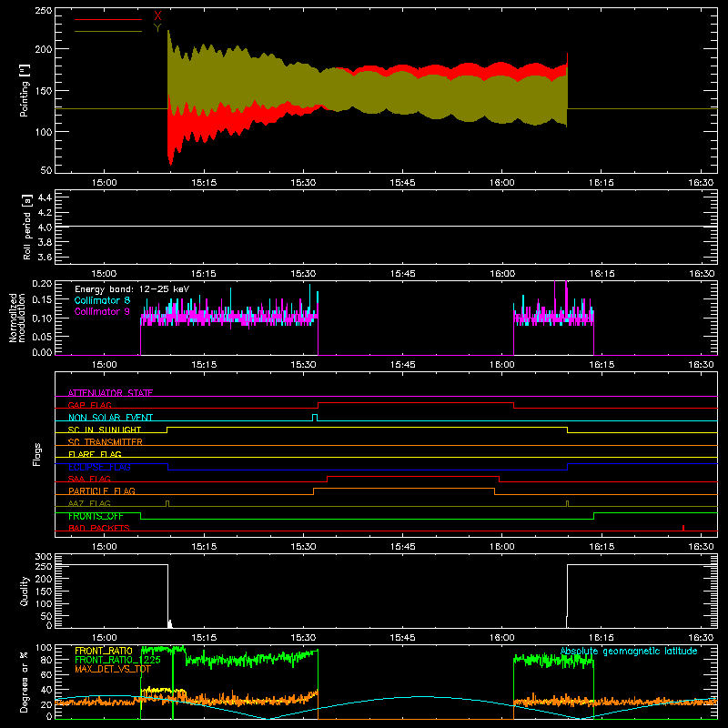728x728 pixels.
Task: Click the '16:30' label under Flags plot
Action: coord(701,547)
